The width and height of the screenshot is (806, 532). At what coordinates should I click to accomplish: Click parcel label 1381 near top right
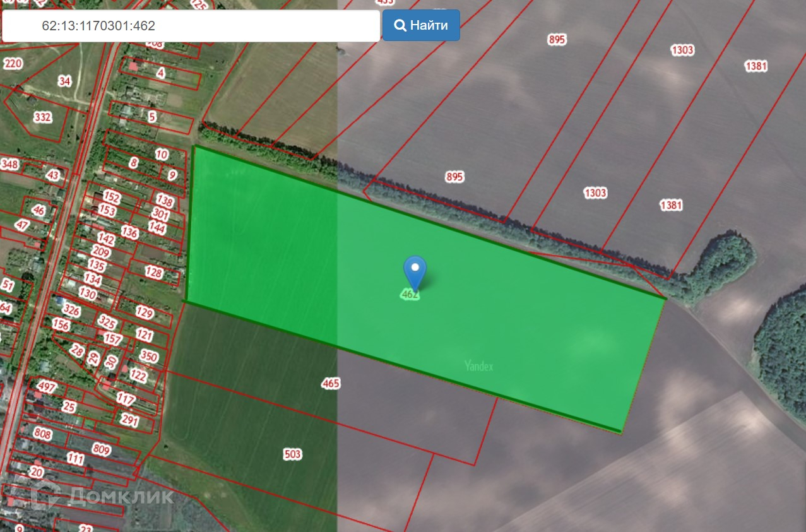(756, 66)
